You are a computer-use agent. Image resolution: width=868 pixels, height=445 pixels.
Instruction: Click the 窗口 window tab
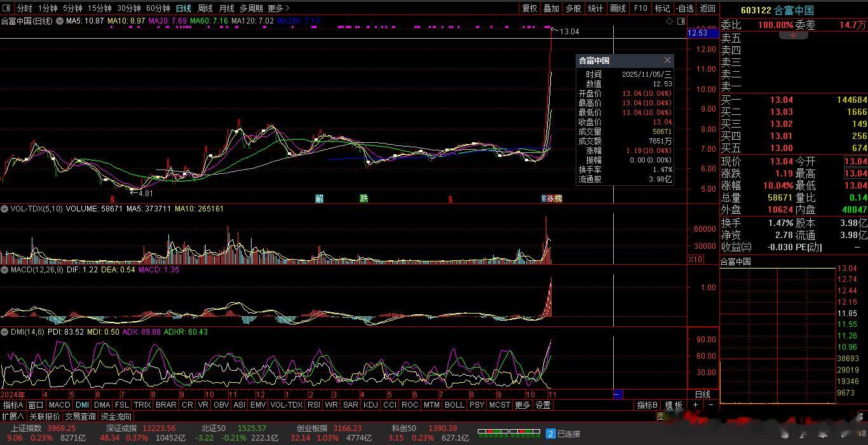(36, 404)
